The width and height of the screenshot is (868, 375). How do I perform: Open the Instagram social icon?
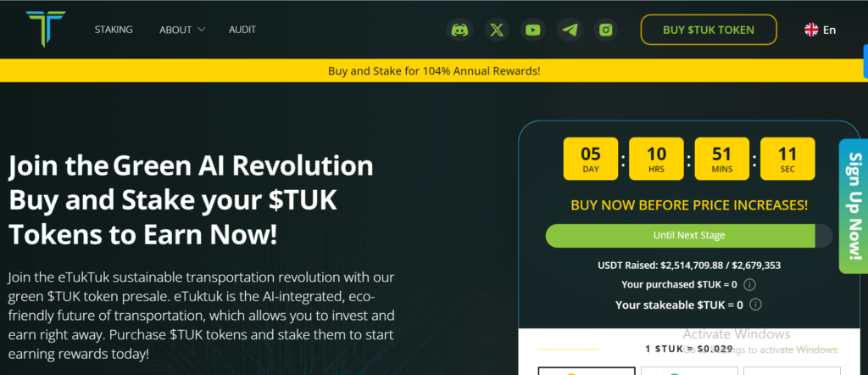click(605, 30)
